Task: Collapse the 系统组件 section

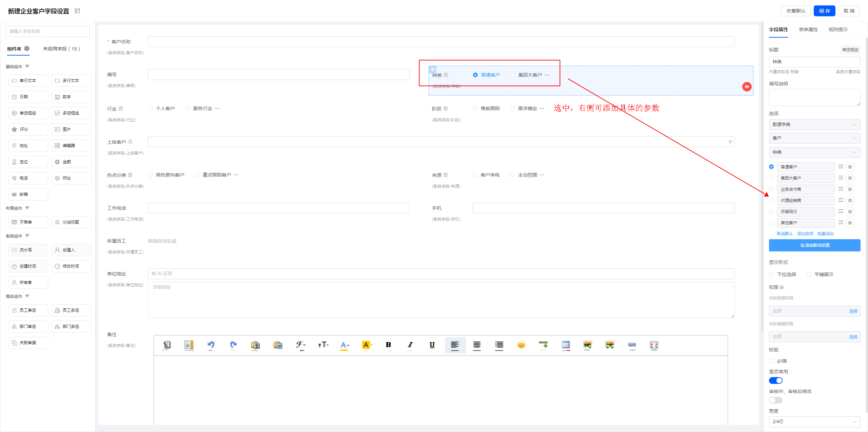Action: click(x=27, y=236)
